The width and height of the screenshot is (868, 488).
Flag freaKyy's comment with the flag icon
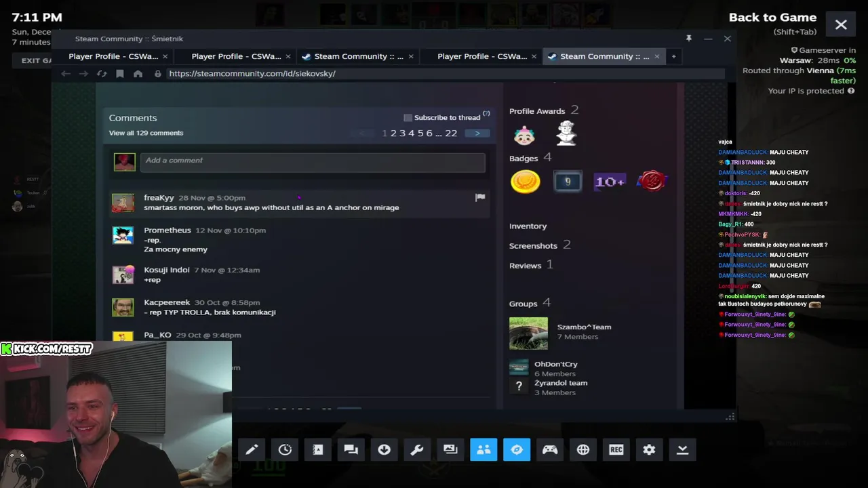tap(480, 197)
